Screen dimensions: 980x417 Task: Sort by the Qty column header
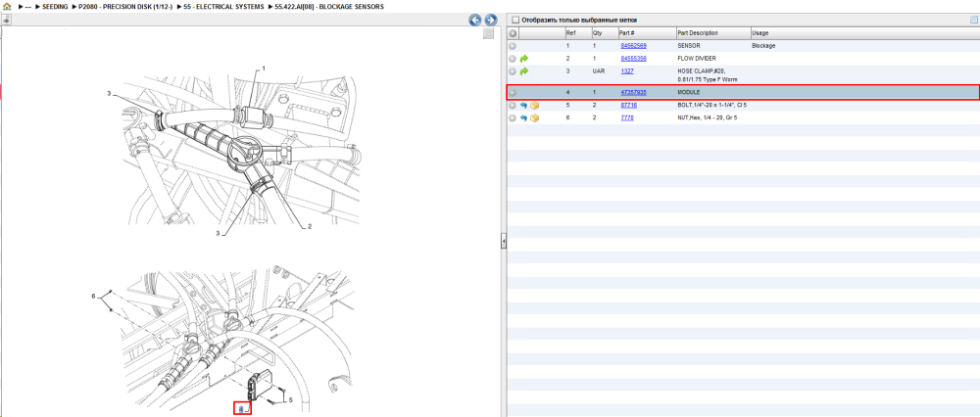tap(596, 33)
